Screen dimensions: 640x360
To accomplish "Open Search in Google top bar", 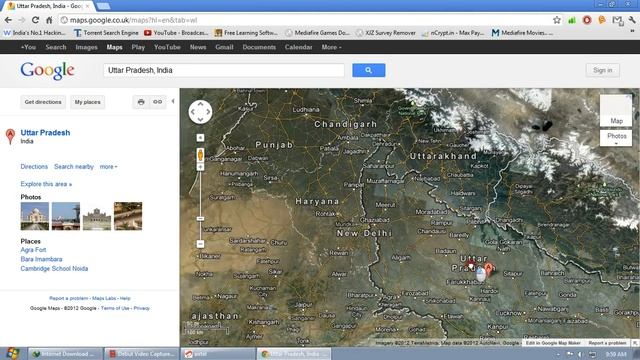I will [x=56, y=47].
